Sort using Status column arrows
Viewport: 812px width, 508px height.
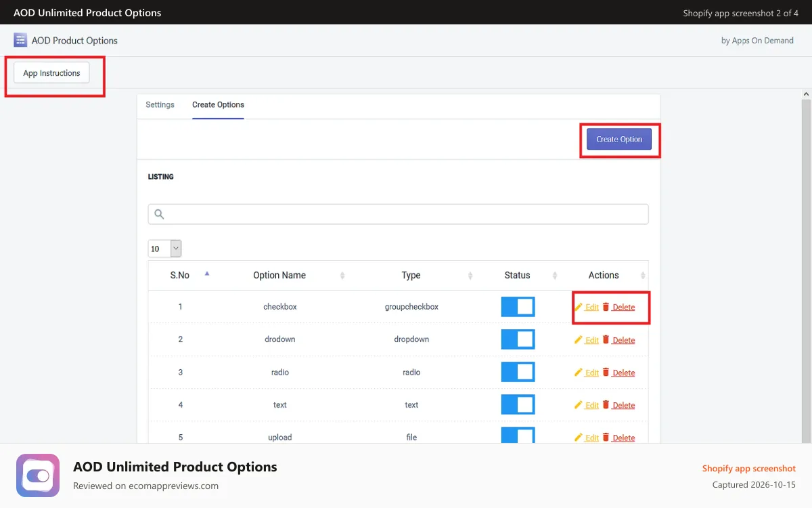[x=555, y=275]
